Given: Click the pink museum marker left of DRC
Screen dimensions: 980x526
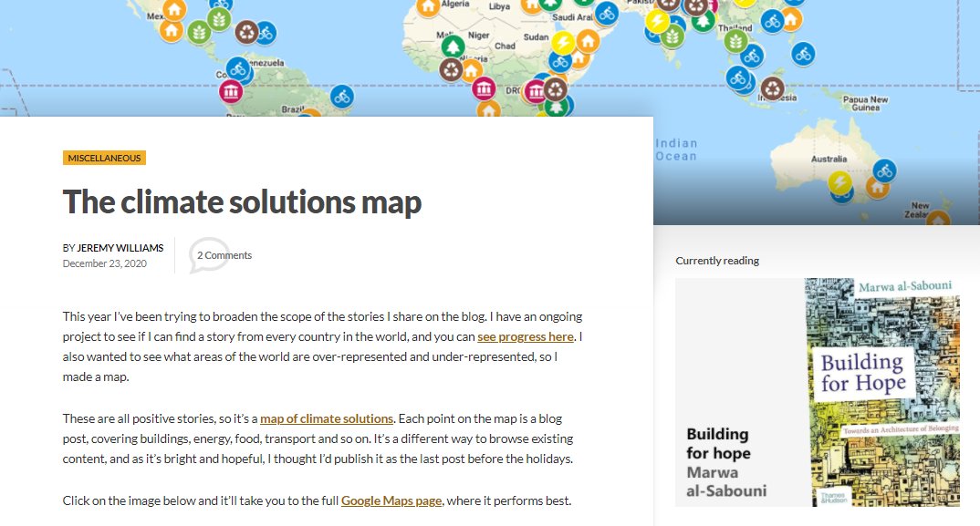Looking at the screenshot, I should [x=484, y=88].
